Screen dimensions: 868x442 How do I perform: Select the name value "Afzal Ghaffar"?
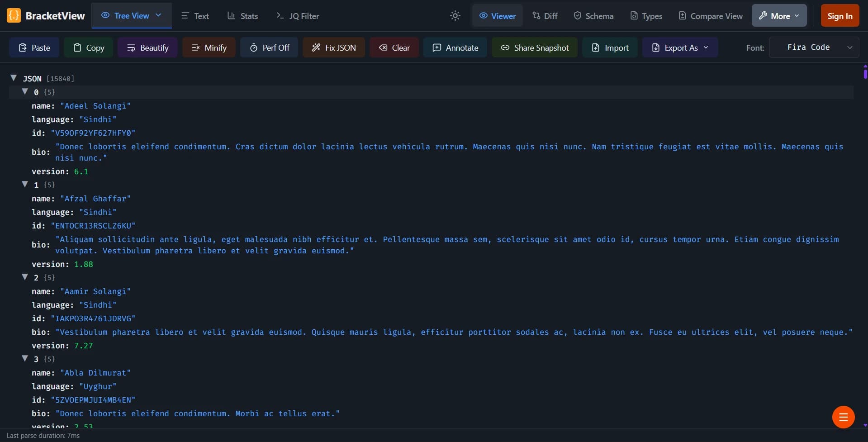coord(95,199)
